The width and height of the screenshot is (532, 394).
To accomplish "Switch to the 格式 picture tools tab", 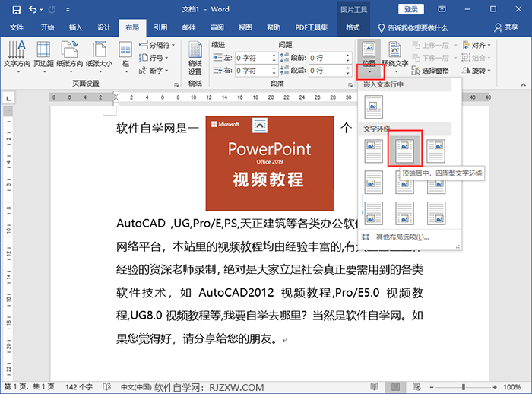I will 353,27.
